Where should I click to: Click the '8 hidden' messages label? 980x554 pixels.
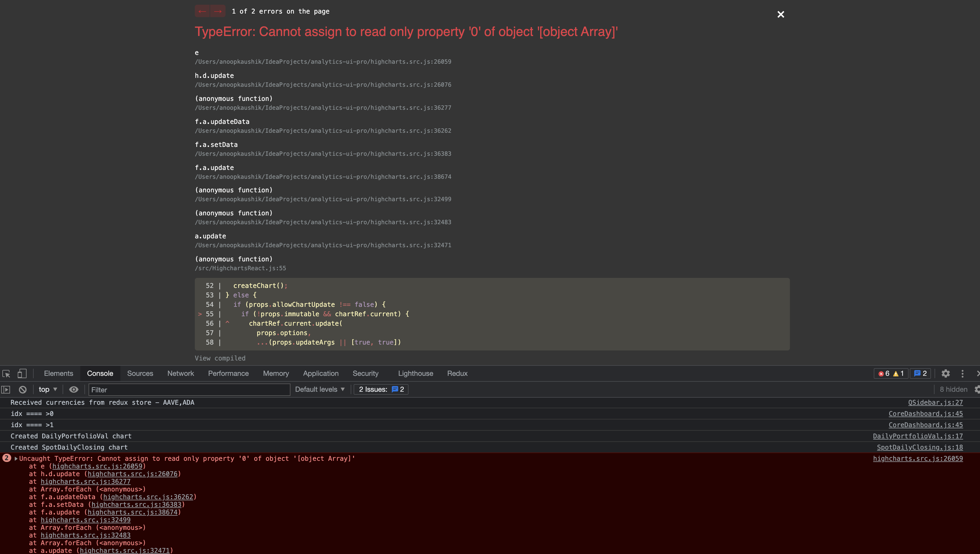953,390
